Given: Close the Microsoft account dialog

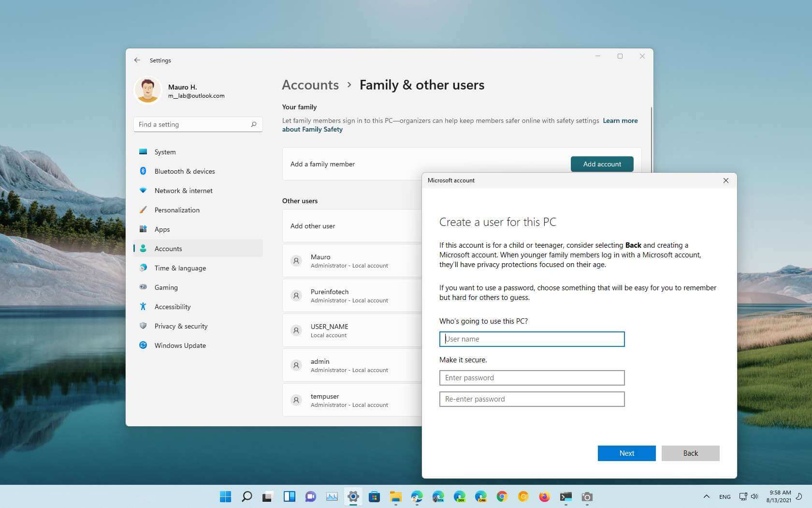Looking at the screenshot, I should coord(725,180).
